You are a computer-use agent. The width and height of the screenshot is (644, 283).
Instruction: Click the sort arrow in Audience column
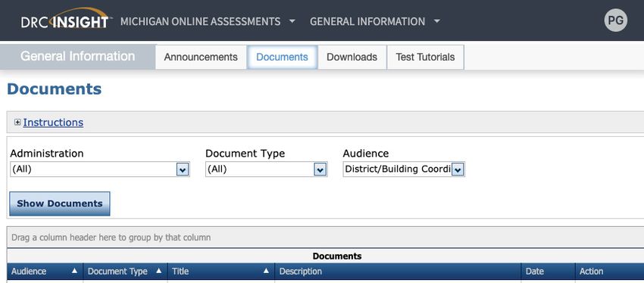[x=74, y=271]
